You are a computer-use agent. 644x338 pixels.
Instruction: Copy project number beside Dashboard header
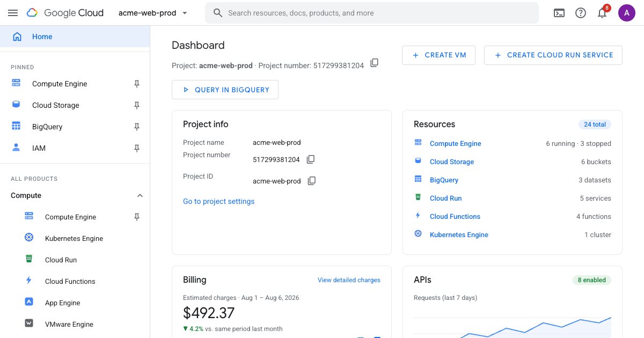[x=375, y=63]
